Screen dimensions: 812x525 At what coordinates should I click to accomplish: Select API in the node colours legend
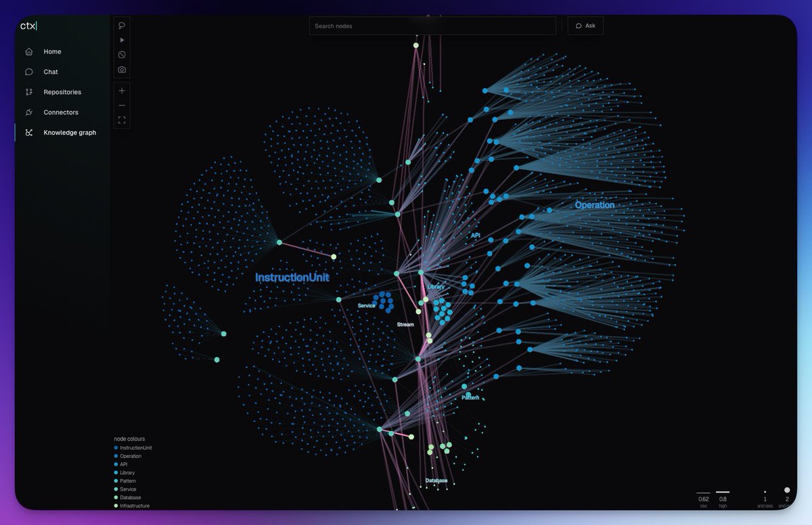click(x=121, y=464)
